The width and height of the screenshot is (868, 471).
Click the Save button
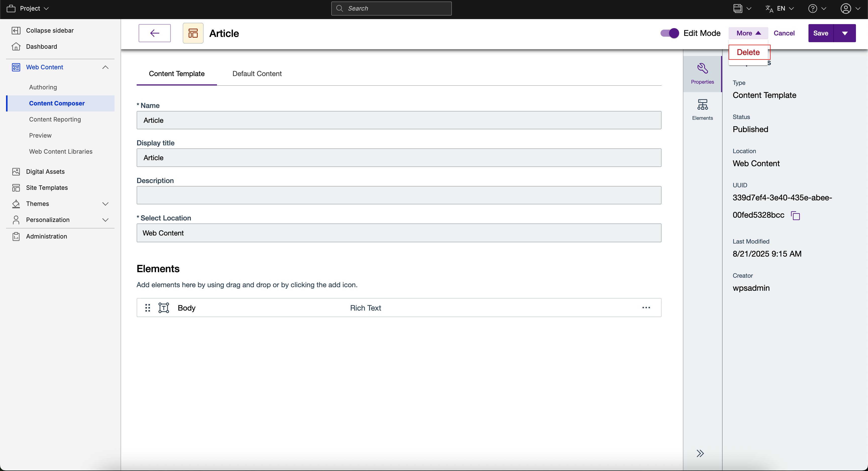tap(821, 33)
